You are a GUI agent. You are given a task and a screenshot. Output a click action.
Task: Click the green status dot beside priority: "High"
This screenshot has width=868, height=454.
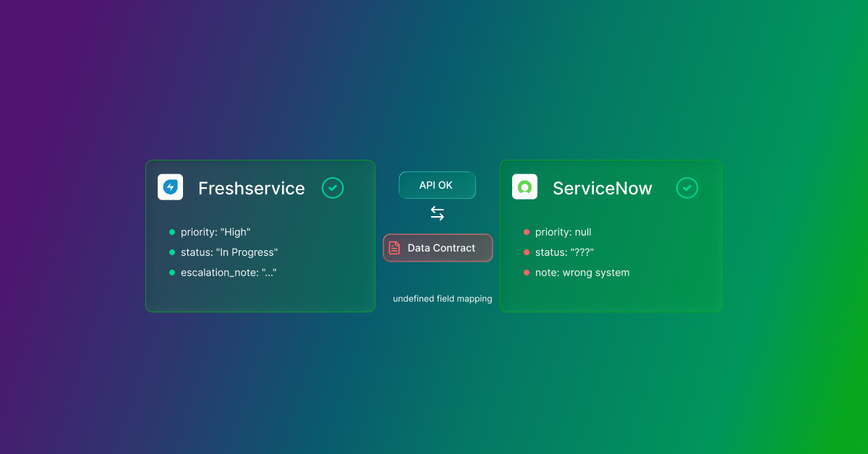171,232
